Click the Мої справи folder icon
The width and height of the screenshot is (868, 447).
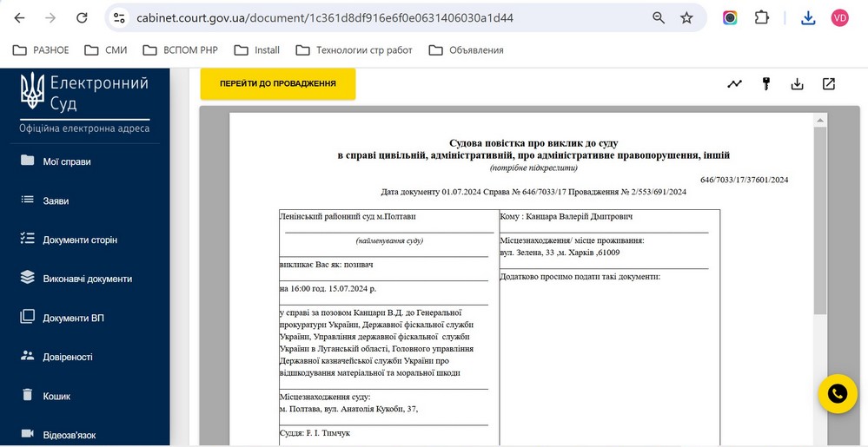point(27,161)
